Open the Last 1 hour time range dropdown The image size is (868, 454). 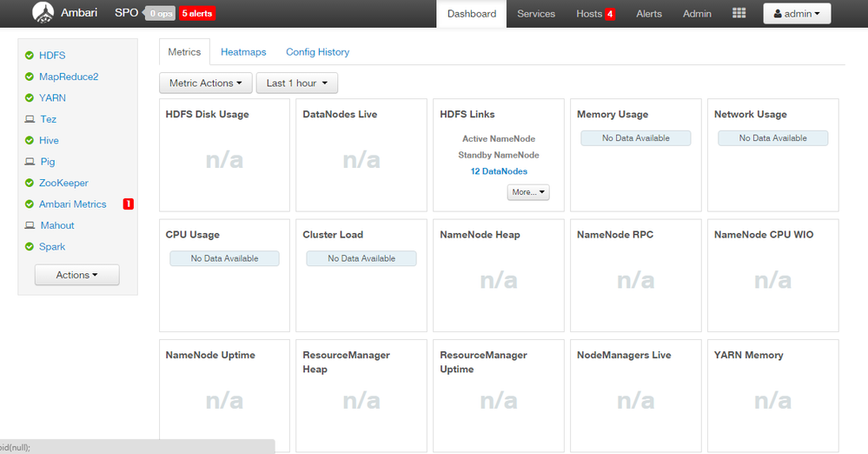point(296,83)
